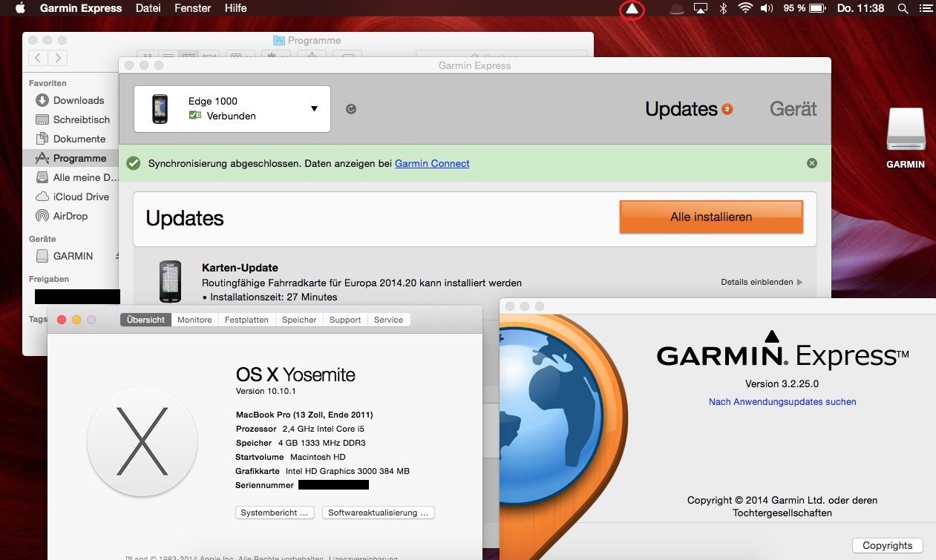This screenshot has width=936, height=560.
Task: Open the Edge 1000 device dropdown
Action: coord(232,109)
